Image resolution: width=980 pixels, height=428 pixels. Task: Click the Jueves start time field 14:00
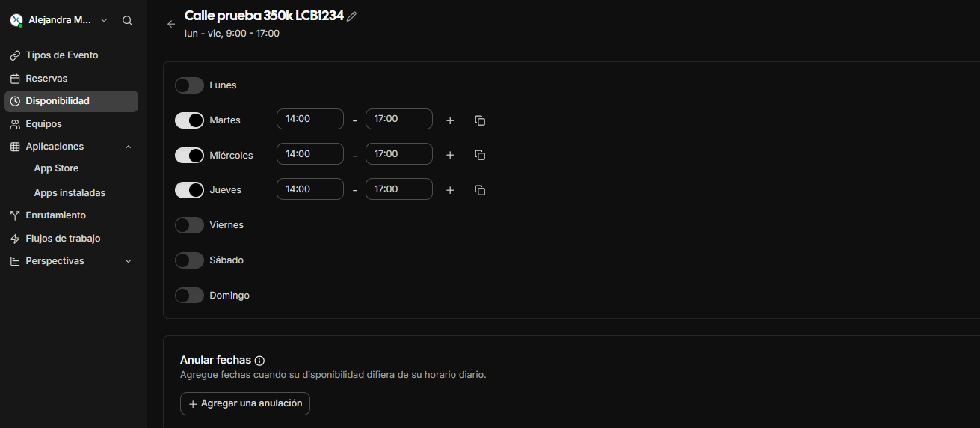(x=309, y=189)
